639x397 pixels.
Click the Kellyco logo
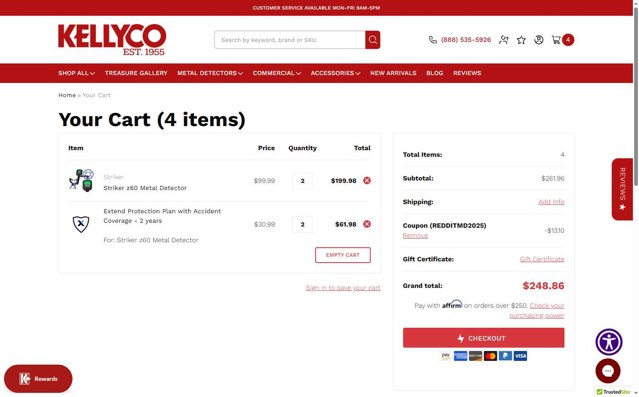point(112,40)
